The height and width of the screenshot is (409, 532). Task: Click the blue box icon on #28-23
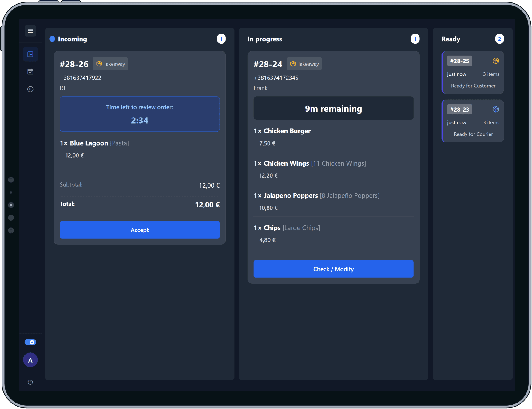tap(495, 109)
